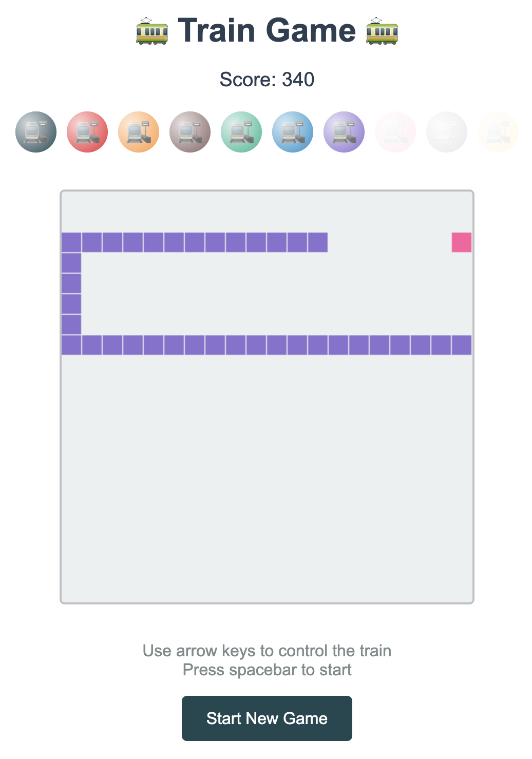The height and width of the screenshot is (759, 532).
Task: Click the orange train station badge
Action: [x=139, y=132]
